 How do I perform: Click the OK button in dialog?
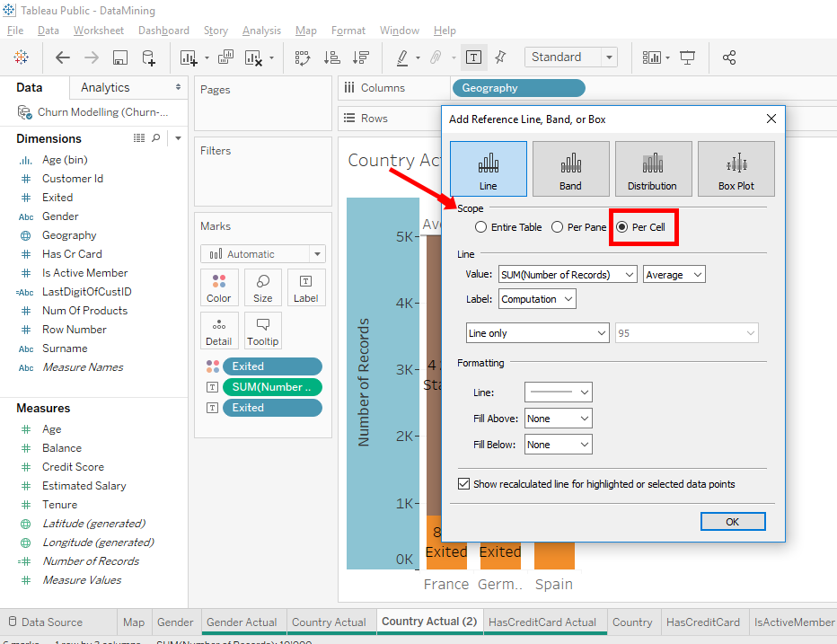pyautogui.click(x=732, y=522)
